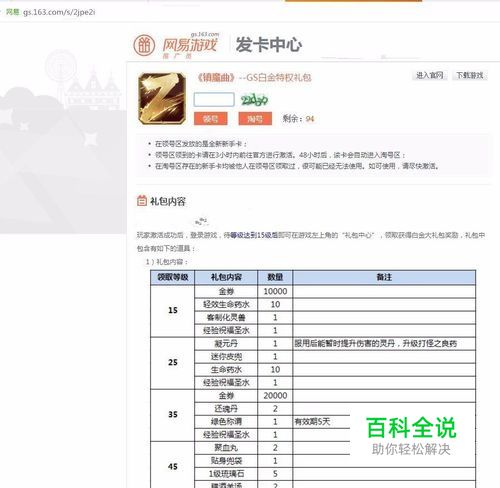
Task: Click the level 25 cell
Action: point(173,363)
